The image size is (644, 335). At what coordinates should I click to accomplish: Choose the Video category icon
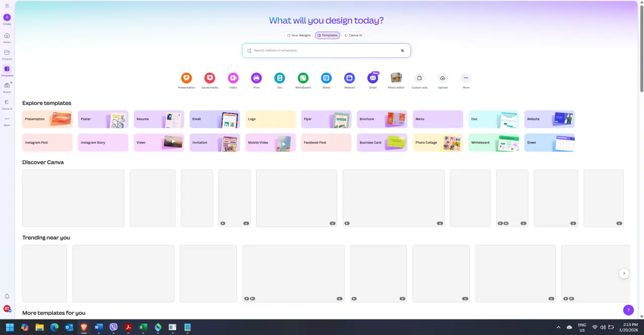click(233, 78)
